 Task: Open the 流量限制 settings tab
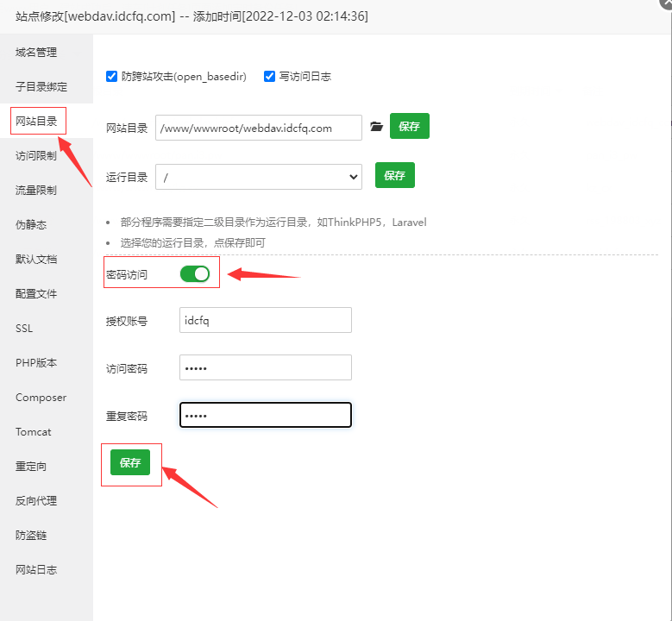[x=36, y=191]
